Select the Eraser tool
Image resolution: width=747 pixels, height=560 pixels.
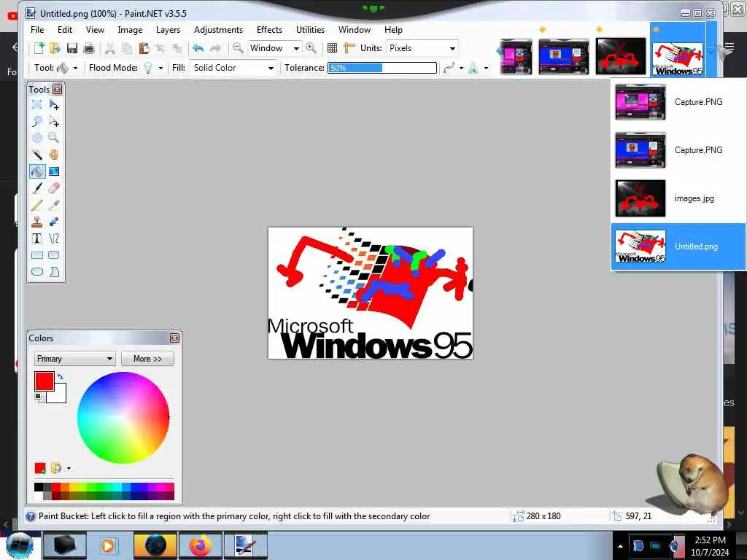54,188
